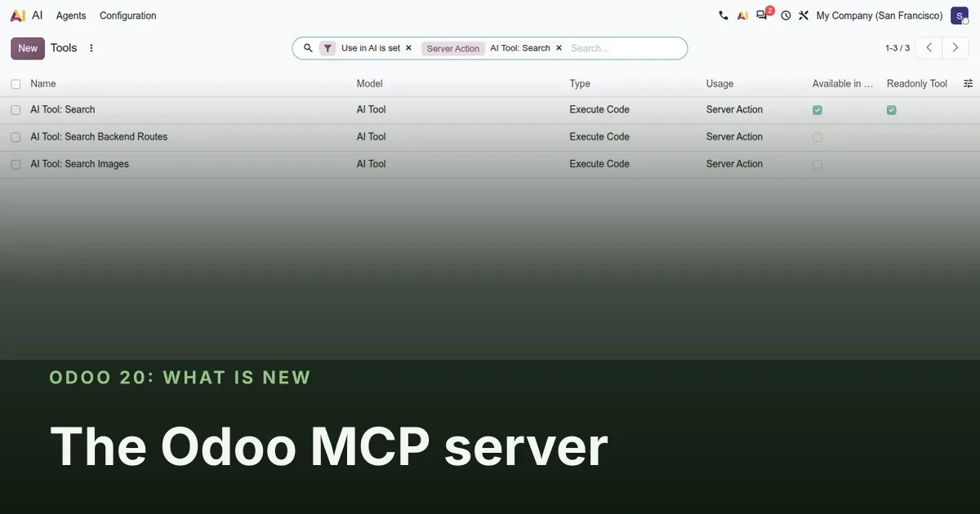Select the 'AI Tool: Search Images' row checkbox
This screenshot has width=980, height=514.
point(16,164)
